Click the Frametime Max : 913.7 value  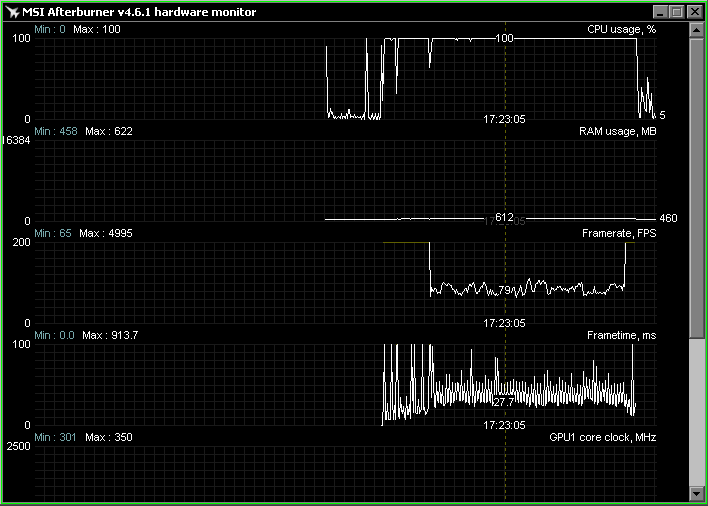click(110, 335)
